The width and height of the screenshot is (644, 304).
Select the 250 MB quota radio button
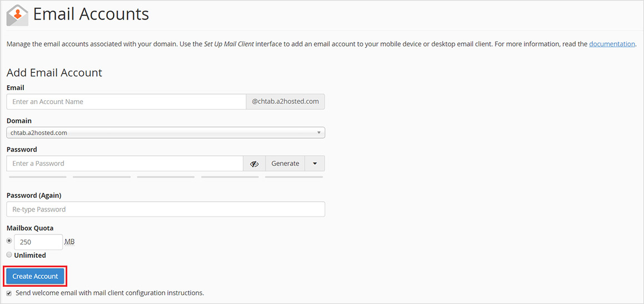coord(9,241)
